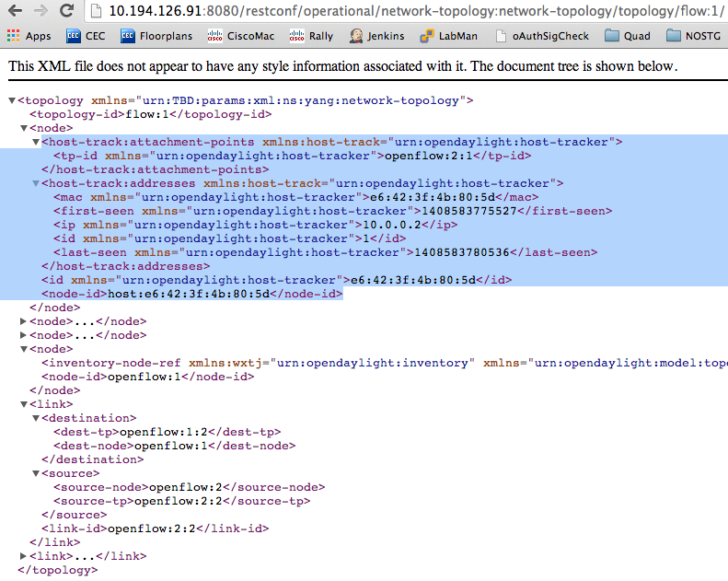Viewport: 728px width, 581px height.
Task: Expand the second collapsed node element
Action: [x=23, y=321]
